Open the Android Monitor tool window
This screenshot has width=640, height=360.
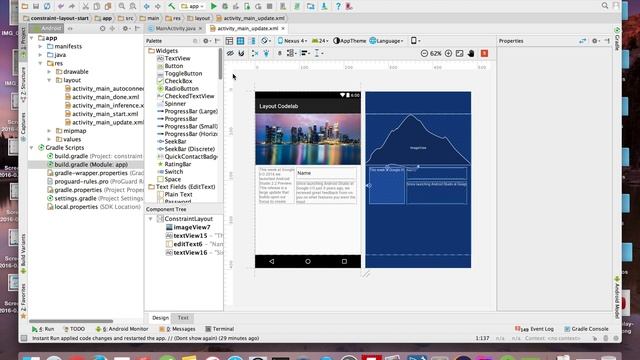122,329
